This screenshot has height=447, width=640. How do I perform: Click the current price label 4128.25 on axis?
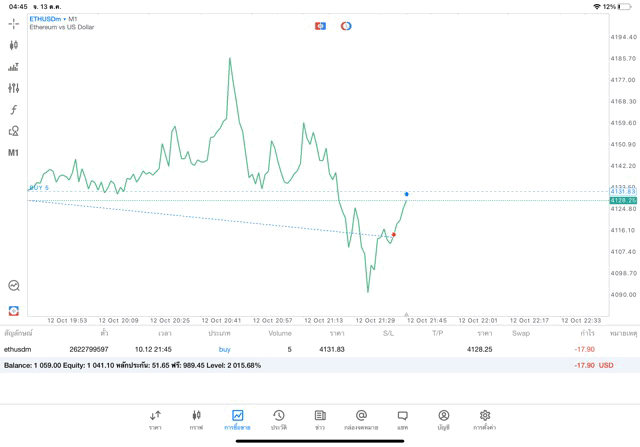(x=622, y=200)
